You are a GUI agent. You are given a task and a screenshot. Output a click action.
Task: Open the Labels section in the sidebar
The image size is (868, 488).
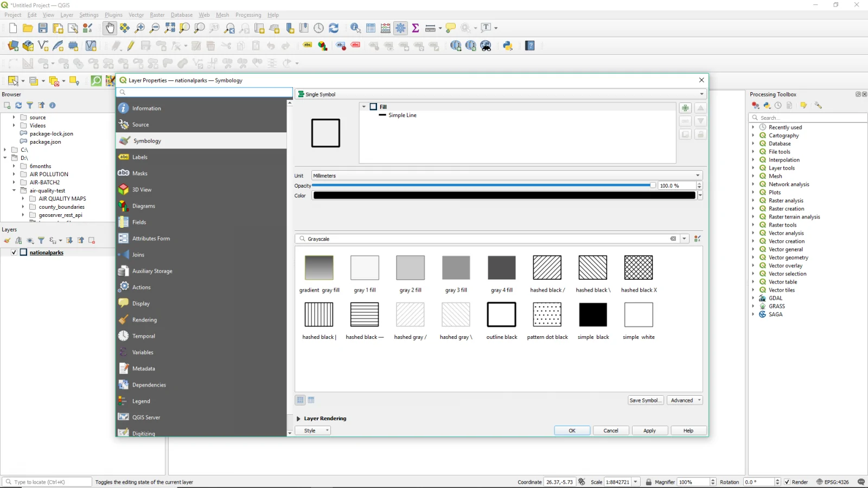pos(140,157)
